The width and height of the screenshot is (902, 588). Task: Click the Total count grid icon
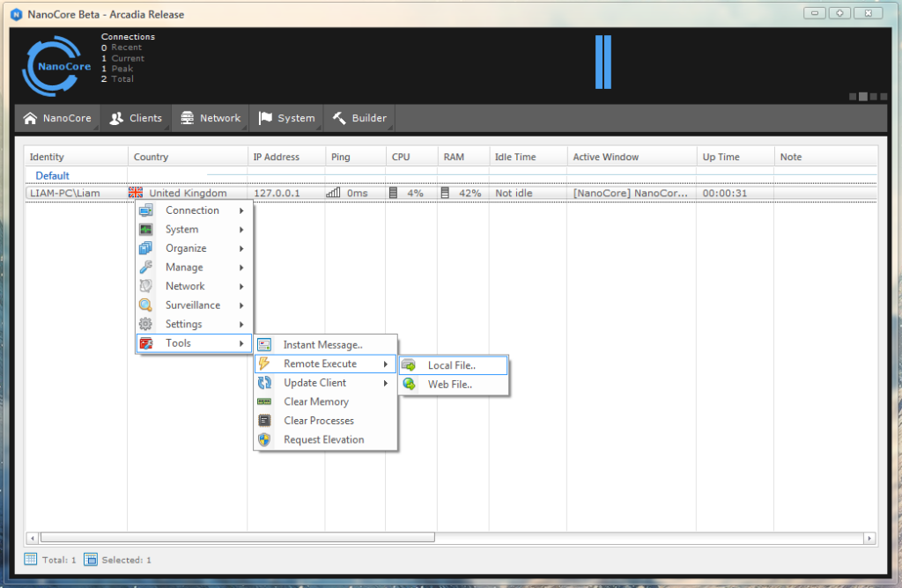click(31, 559)
